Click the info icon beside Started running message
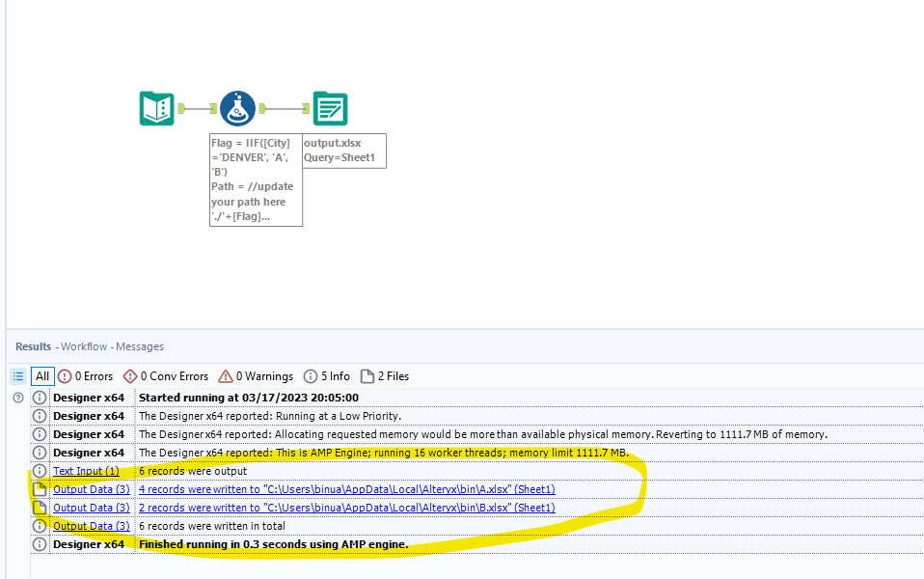The height and width of the screenshot is (579, 924). click(39, 397)
